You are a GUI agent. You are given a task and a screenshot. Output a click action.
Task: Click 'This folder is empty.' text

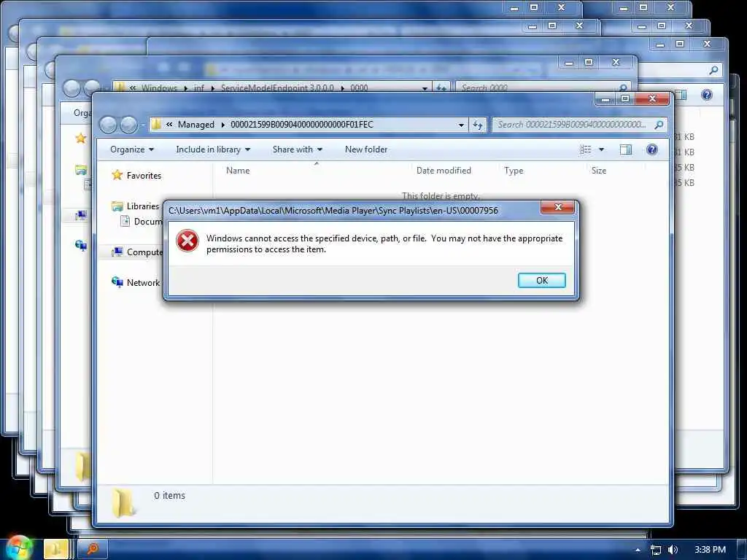tap(441, 195)
